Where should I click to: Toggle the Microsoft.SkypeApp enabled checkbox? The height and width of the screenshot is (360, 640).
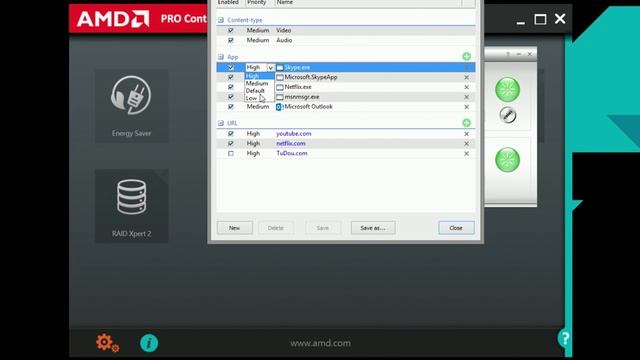pos(231,77)
